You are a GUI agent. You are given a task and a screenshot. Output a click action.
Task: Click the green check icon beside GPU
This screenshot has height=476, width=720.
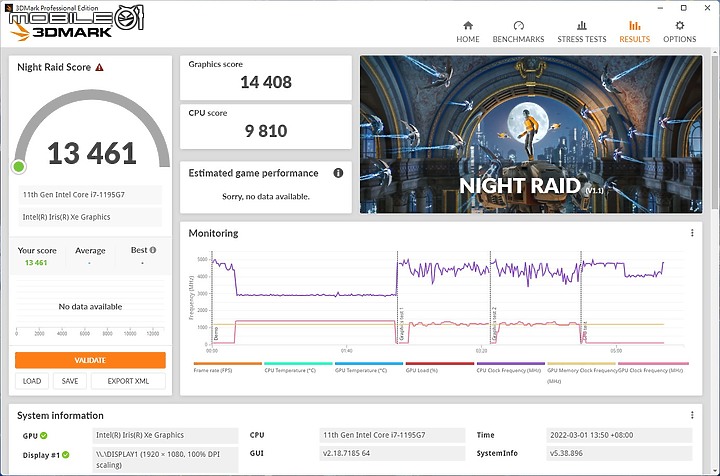point(44,436)
